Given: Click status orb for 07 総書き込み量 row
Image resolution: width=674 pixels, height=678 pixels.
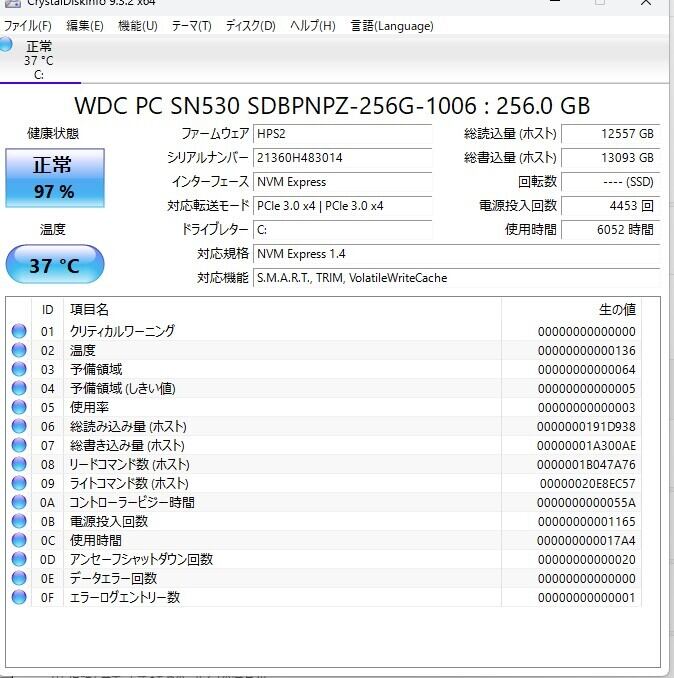Looking at the screenshot, I should (19, 445).
